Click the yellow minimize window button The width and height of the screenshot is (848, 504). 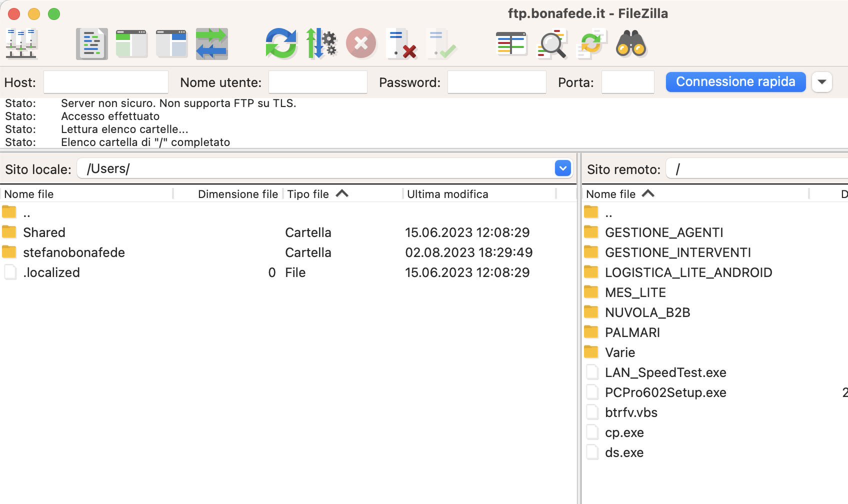(34, 14)
